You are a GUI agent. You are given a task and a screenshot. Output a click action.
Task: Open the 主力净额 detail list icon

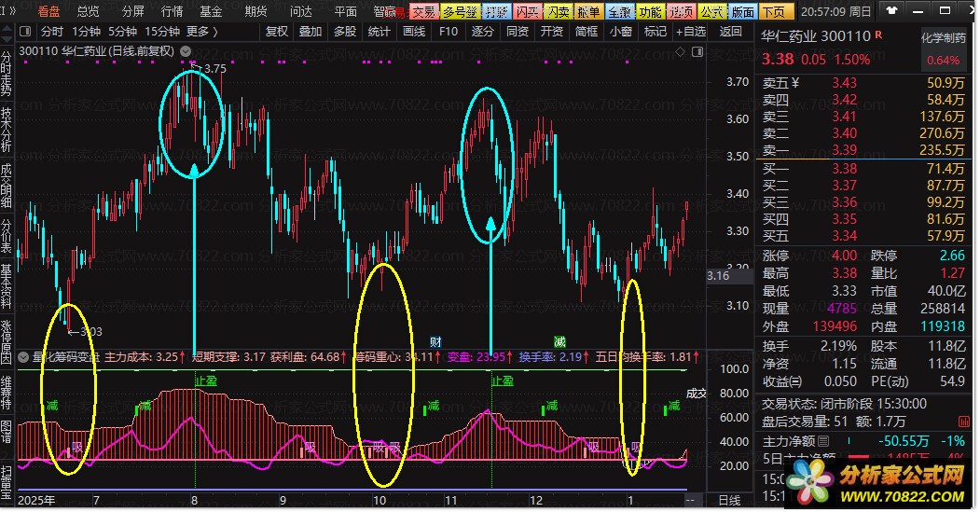[x=823, y=441]
